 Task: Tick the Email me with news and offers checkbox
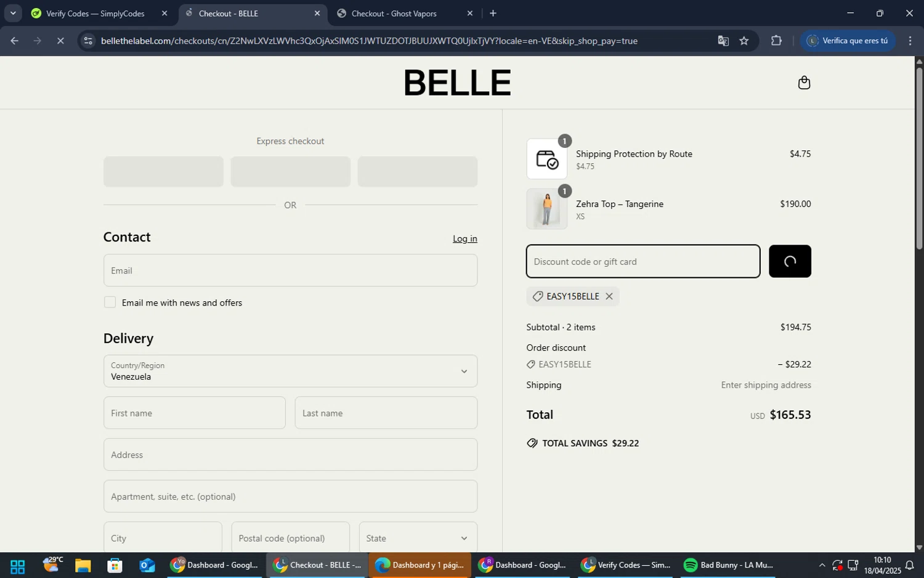coord(110,302)
